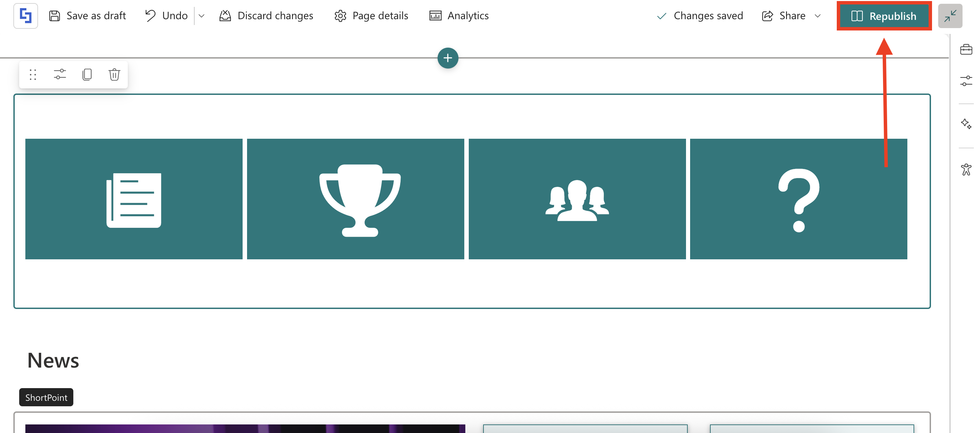Image resolution: width=980 pixels, height=433 pixels.
Task: Click the Undo button
Action: point(167,16)
